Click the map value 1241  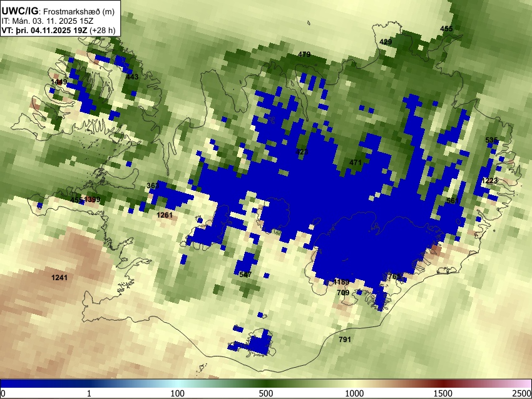click(59, 278)
